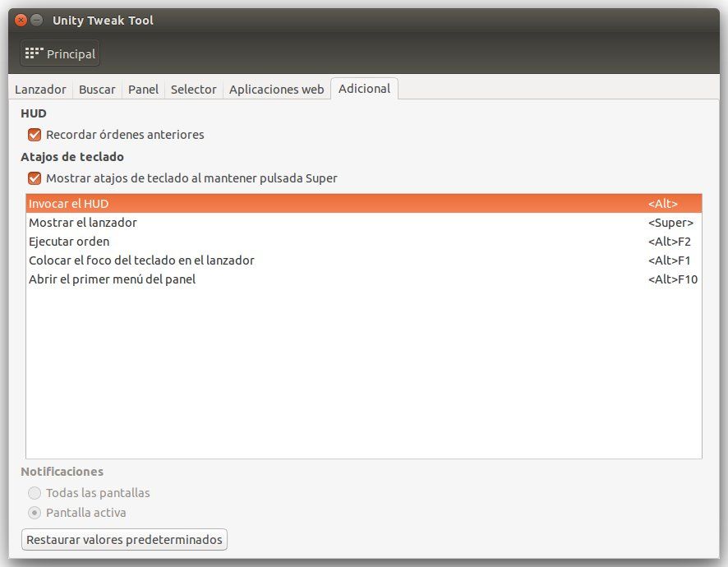Open the Aplicaciones web tab

point(276,90)
